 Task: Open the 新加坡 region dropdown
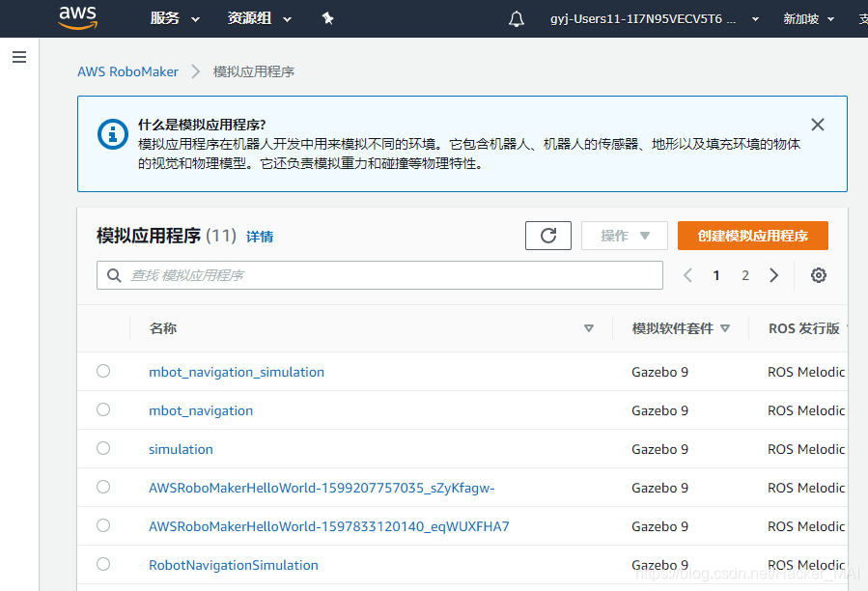pyautogui.click(x=808, y=19)
